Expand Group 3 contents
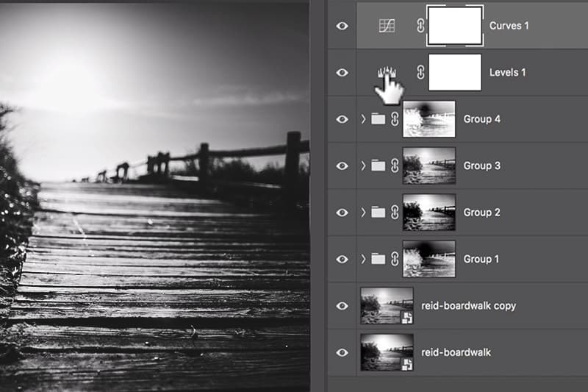The height and width of the screenshot is (392, 588). pyautogui.click(x=363, y=165)
